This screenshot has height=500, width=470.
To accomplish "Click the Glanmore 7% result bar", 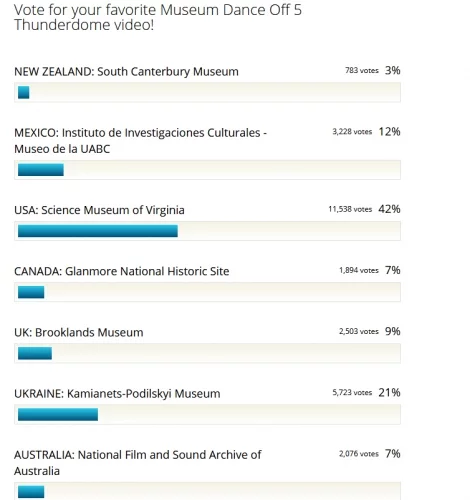I will click(x=31, y=292).
